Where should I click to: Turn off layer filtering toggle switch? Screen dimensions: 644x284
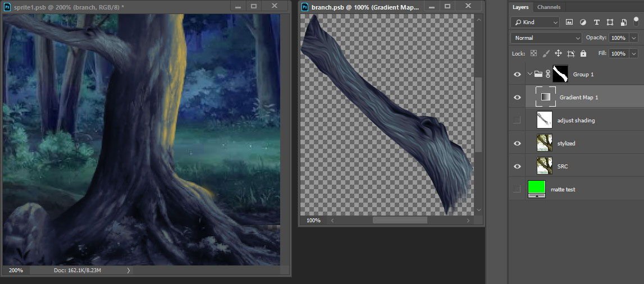[x=636, y=21]
